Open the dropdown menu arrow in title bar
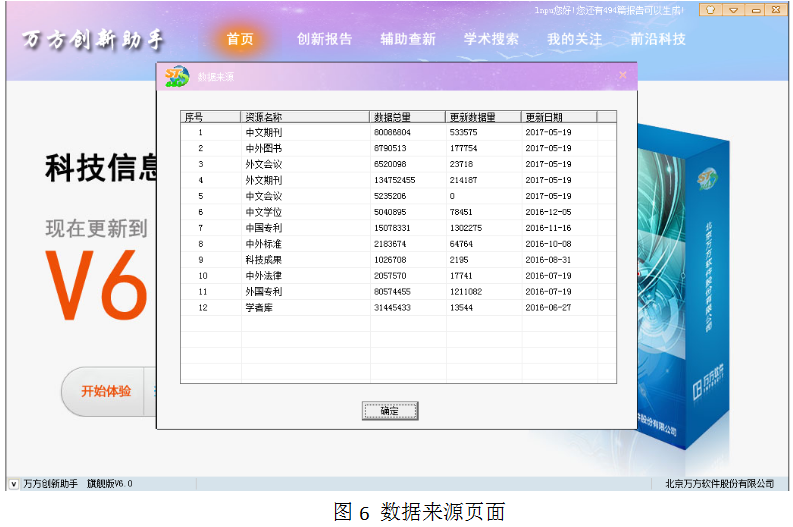The image size is (793, 527). 733,10
